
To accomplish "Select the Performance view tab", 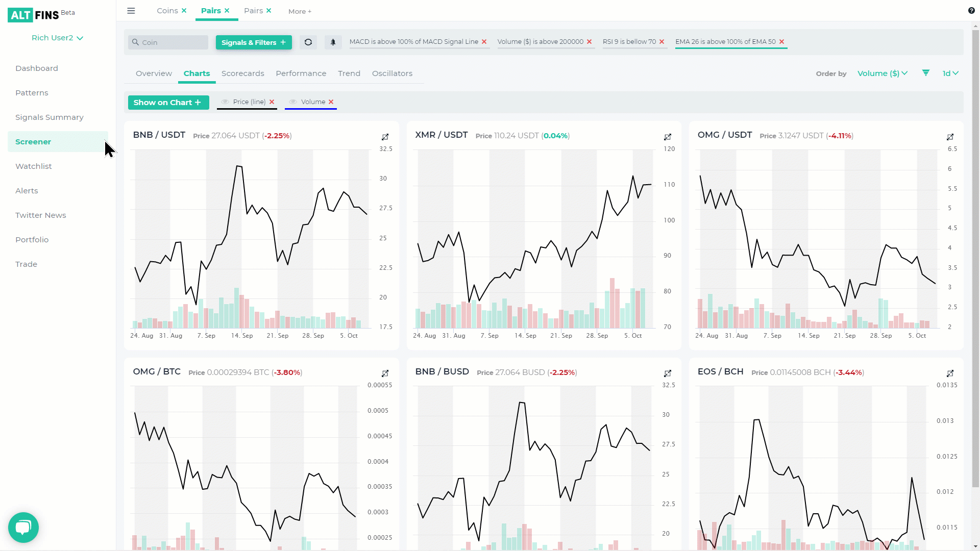I will [301, 73].
